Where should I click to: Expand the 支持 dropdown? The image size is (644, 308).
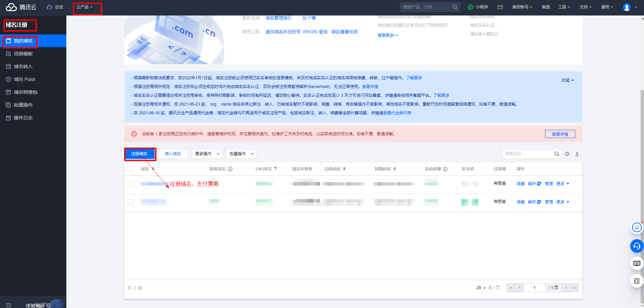pos(585,7)
